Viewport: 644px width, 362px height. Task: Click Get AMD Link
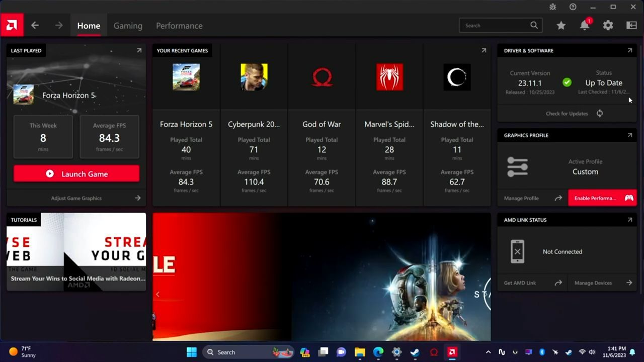coord(532,283)
